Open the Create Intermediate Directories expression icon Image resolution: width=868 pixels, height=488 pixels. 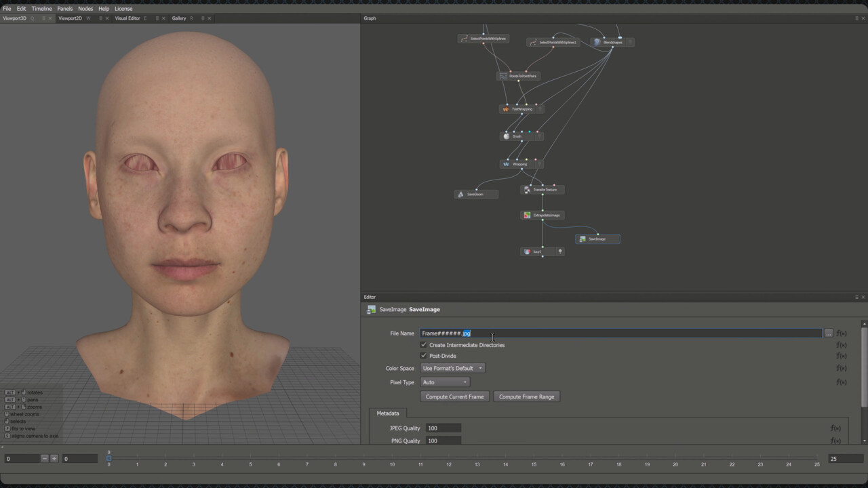pyautogui.click(x=842, y=345)
